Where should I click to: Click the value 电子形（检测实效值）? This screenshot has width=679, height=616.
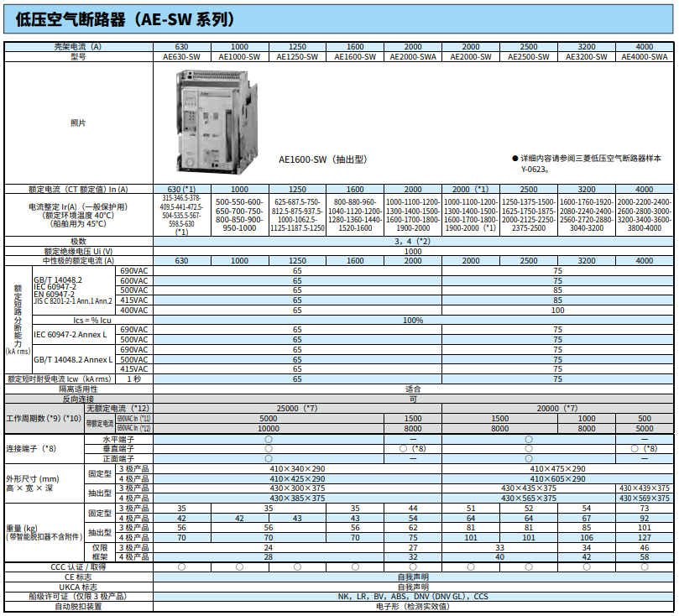(x=413, y=607)
